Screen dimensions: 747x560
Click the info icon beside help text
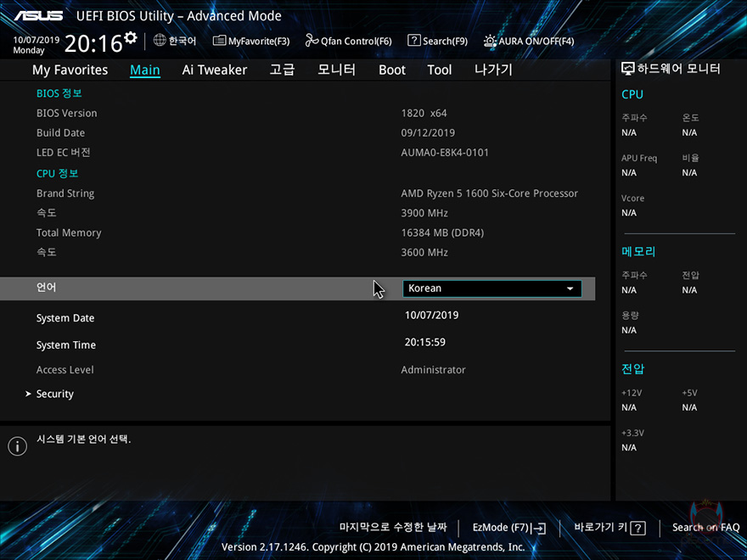click(x=18, y=446)
